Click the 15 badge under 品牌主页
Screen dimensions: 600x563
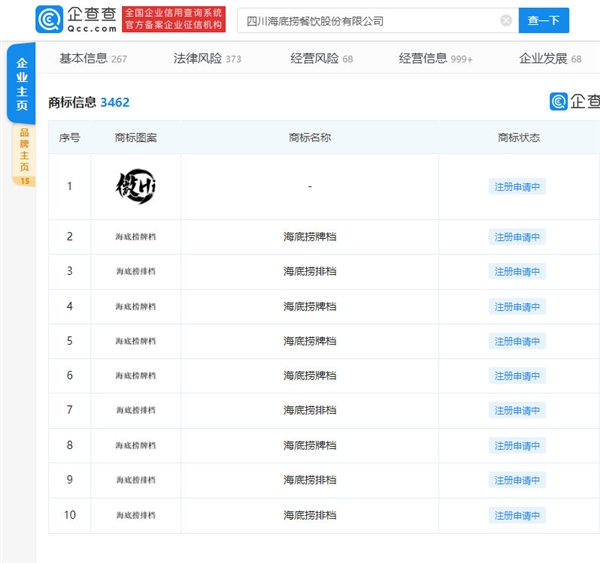click(25, 181)
